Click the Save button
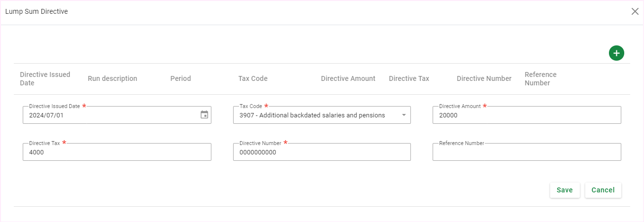The image size is (644, 222). 564,190
